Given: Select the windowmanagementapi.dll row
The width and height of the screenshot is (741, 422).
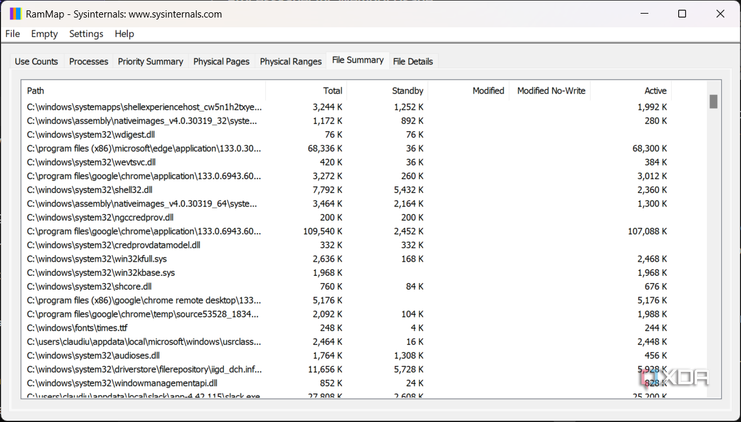Looking at the screenshot, I should [364, 383].
